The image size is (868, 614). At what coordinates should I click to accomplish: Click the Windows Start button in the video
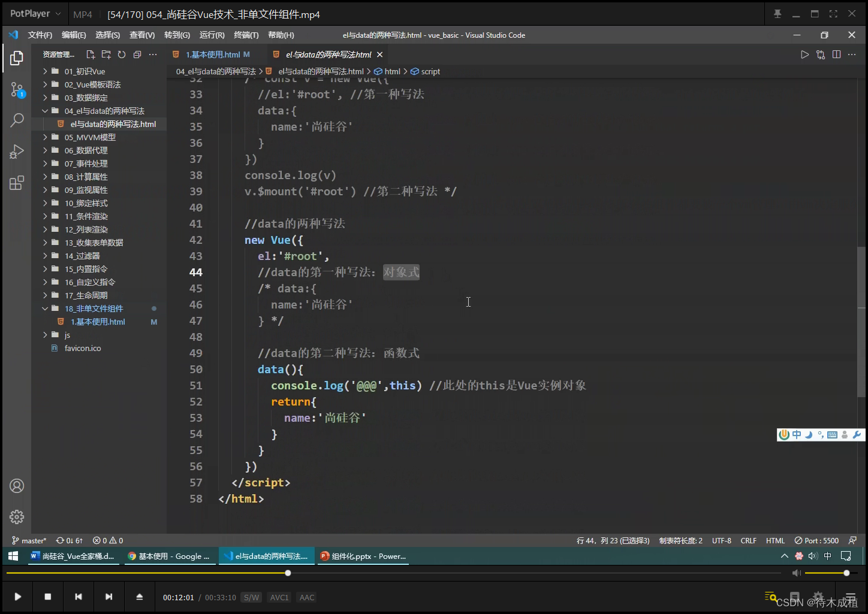(13, 556)
